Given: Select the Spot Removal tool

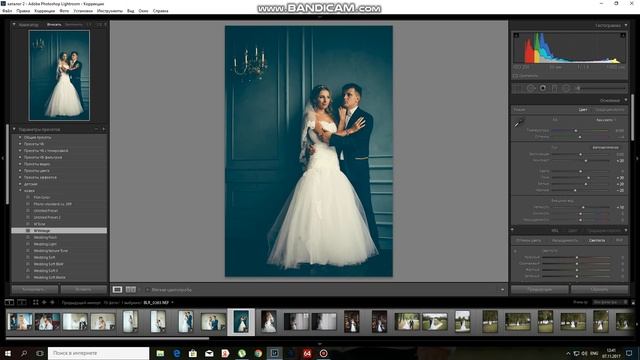Looking at the screenshot, I should (x=531, y=88).
